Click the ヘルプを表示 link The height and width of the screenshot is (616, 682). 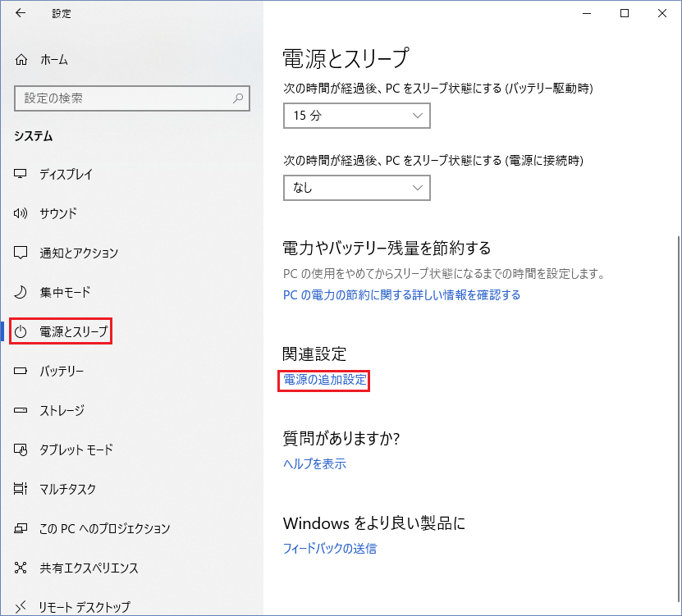coord(314,464)
